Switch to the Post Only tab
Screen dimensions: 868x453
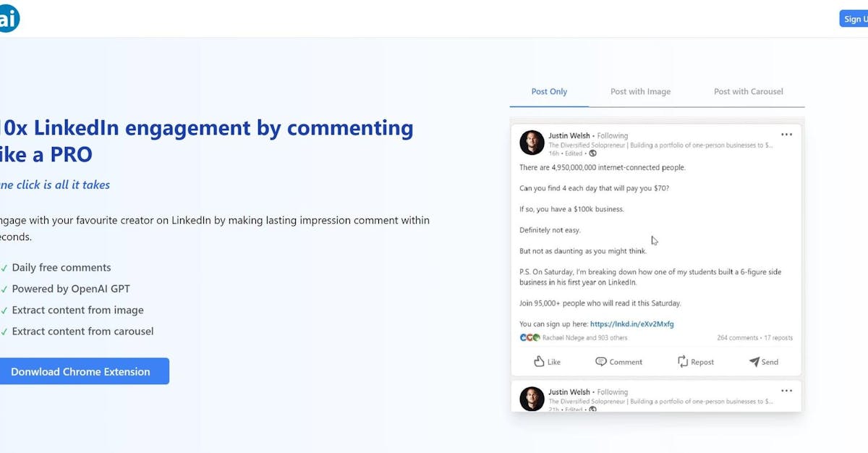[x=549, y=92]
